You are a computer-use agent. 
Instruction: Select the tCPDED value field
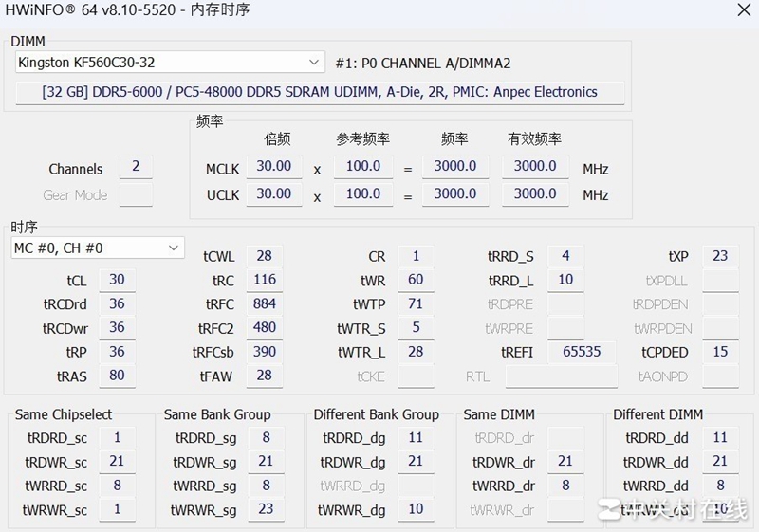(720, 352)
